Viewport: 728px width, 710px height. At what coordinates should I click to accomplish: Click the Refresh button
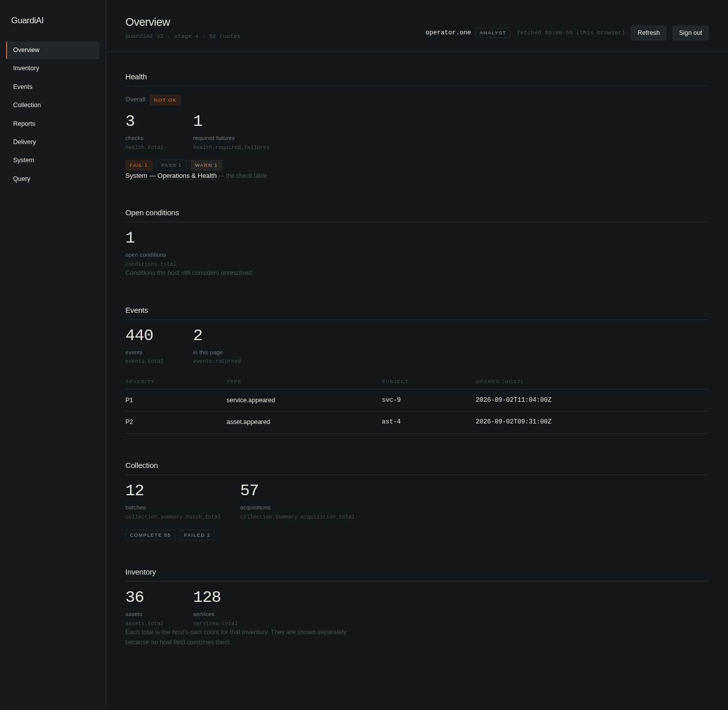[649, 33]
